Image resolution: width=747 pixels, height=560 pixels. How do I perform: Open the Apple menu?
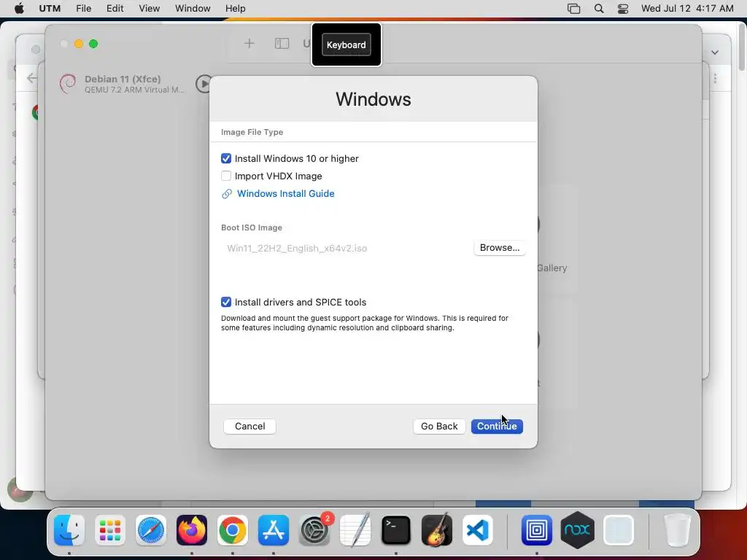point(19,9)
